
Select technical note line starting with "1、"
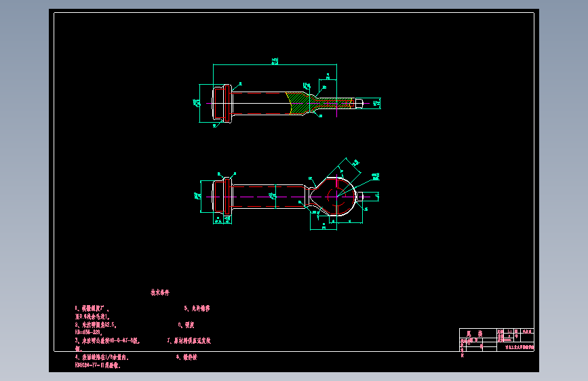click(92, 308)
